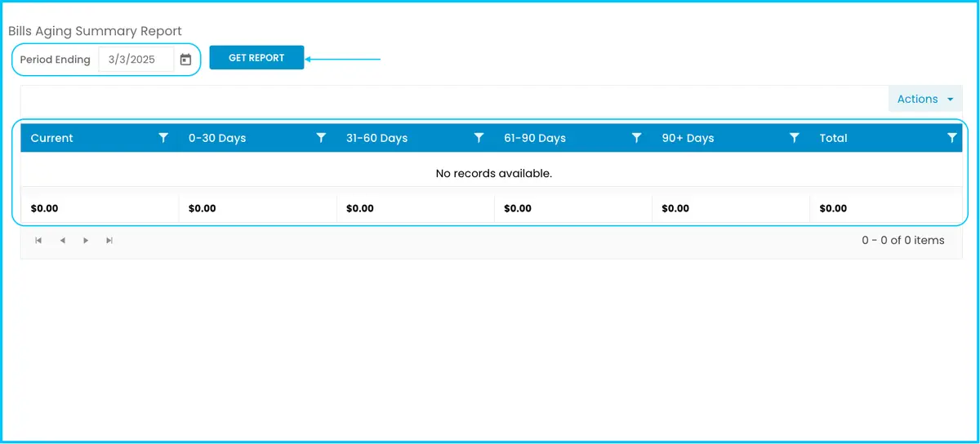Sort by the Total column header
This screenshot has width=980, height=444.
[833, 138]
